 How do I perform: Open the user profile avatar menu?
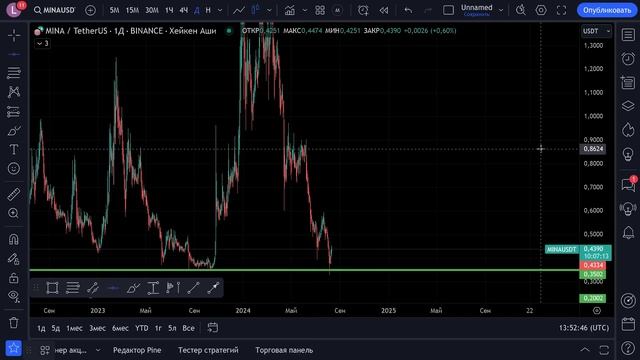[x=14, y=10]
